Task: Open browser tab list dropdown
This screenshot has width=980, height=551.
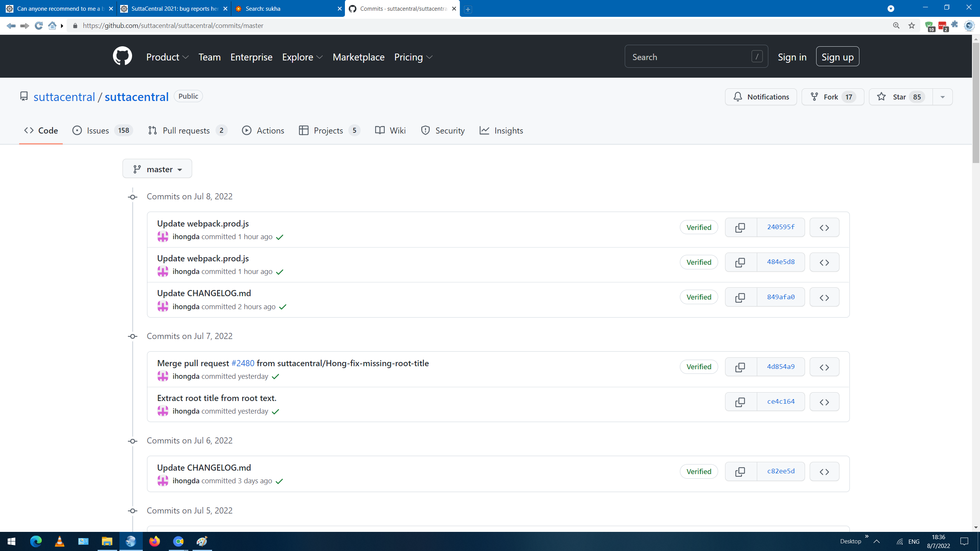Action: point(891,9)
